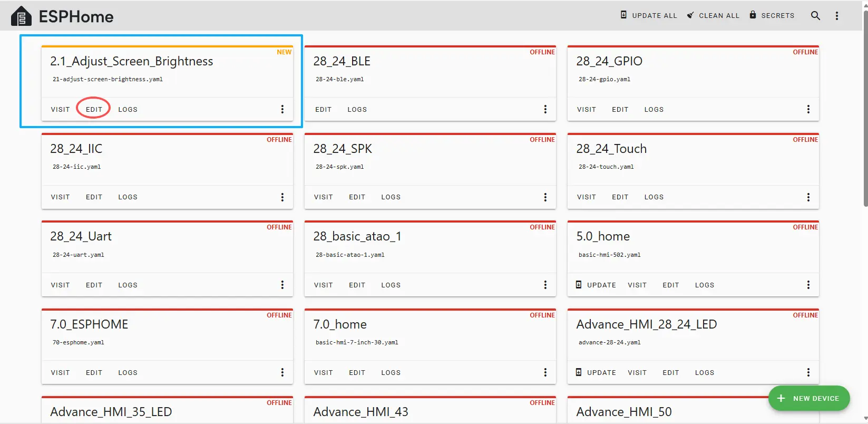Expand options menu on 28_24_BLE card
868x424 pixels.
coord(545,109)
